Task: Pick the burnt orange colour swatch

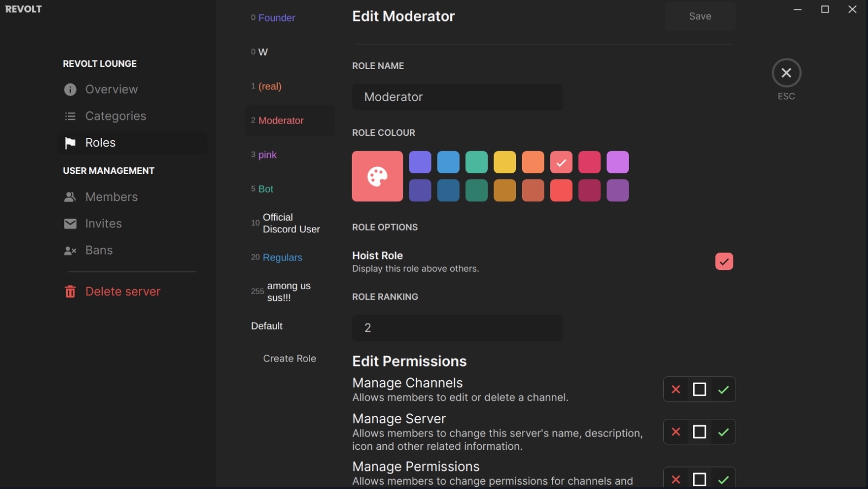Action: pyautogui.click(x=533, y=190)
